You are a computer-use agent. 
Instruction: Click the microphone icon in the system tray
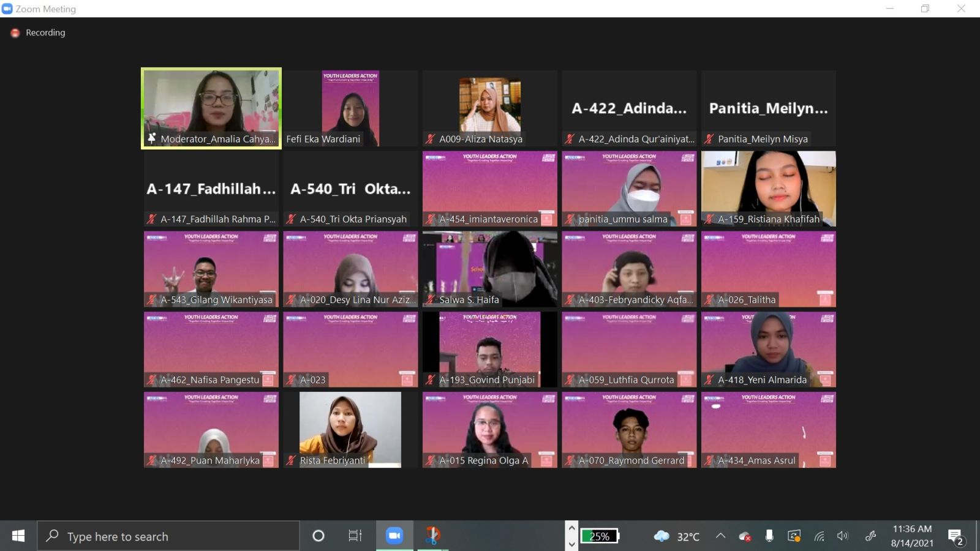coord(770,535)
